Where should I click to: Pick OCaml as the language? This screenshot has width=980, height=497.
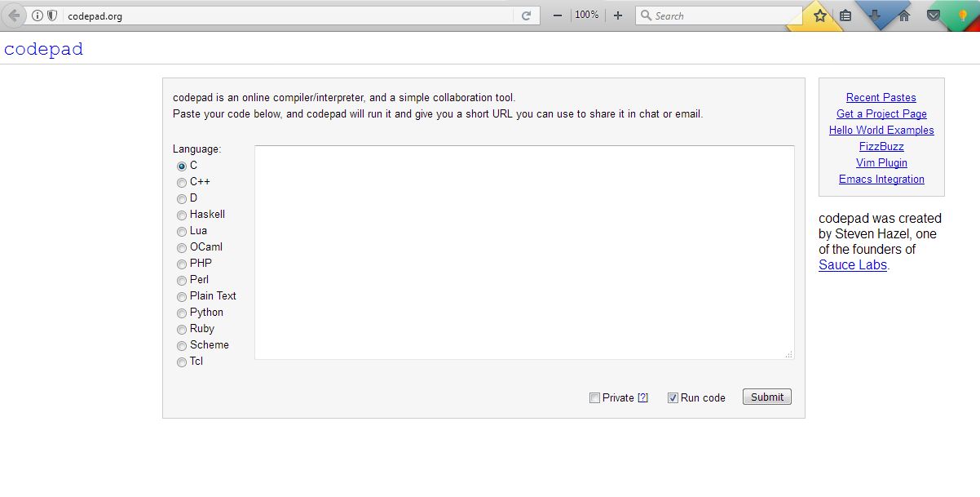pos(182,247)
